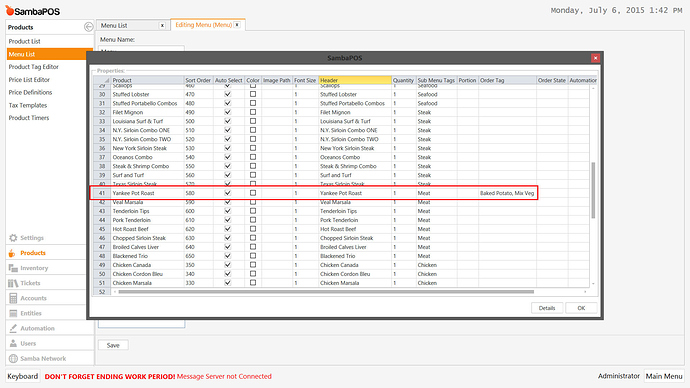The image size is (690, 388).
Task: Click the grid select-all corner cell
Action: [102, 80]
